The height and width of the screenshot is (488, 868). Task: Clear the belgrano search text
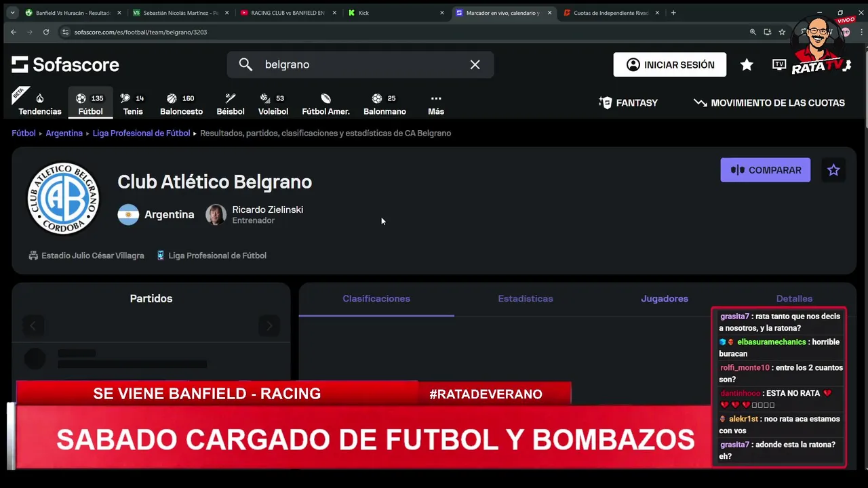point(475,64)
